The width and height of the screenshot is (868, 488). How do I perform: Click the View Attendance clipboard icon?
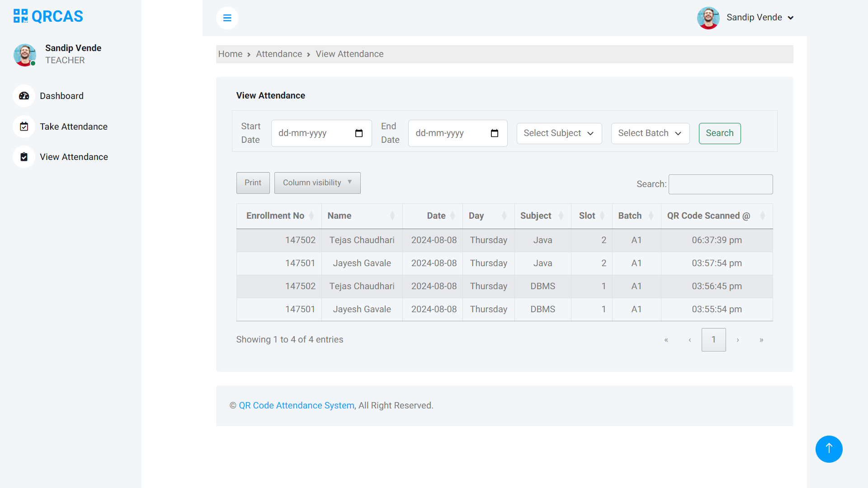(x=24, y=157)
